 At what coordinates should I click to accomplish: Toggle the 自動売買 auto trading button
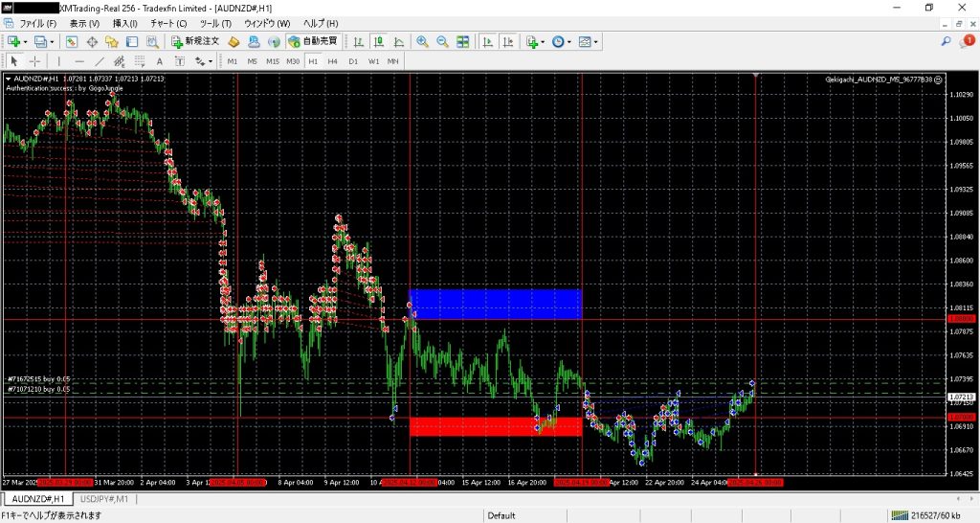tap(312, 42)
